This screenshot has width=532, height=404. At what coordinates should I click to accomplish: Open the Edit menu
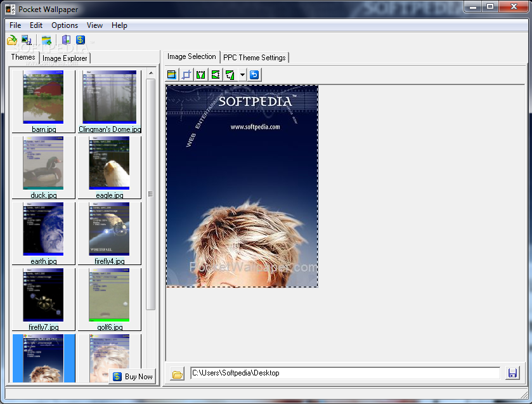click(x=36, y=25)
